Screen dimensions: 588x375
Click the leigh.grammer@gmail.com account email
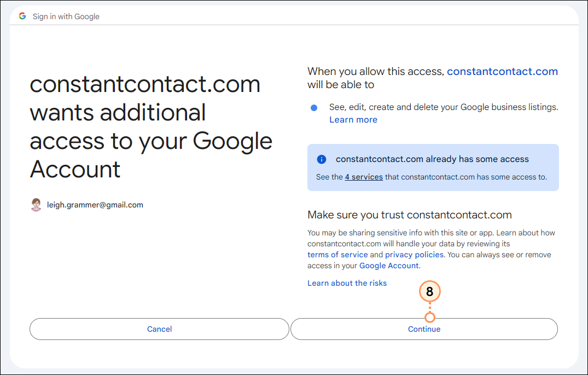point(95,205)
